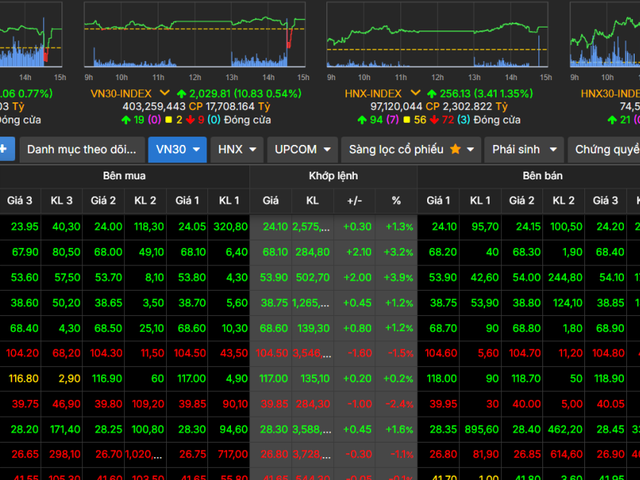Click the blue plus button beside Danh mục
Screen dimensions: 640x480
tap(4, 149)
